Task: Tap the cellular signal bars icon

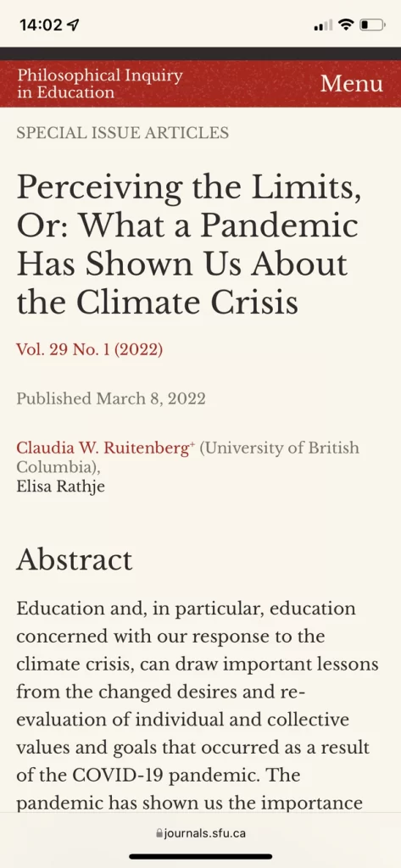Action: 323,25
